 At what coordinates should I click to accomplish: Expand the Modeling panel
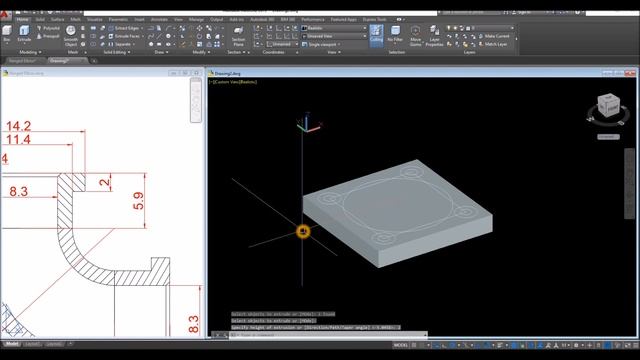(x=30, y=52)
